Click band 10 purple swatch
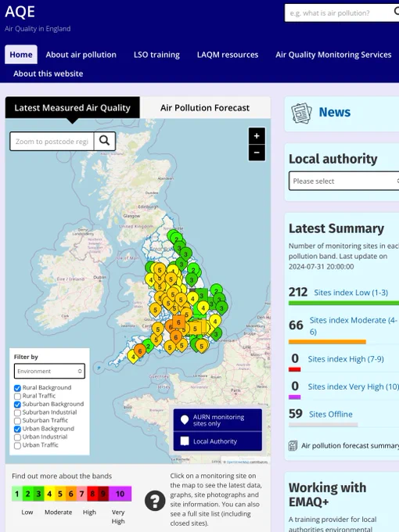399x532 pixels. [120, 494]
